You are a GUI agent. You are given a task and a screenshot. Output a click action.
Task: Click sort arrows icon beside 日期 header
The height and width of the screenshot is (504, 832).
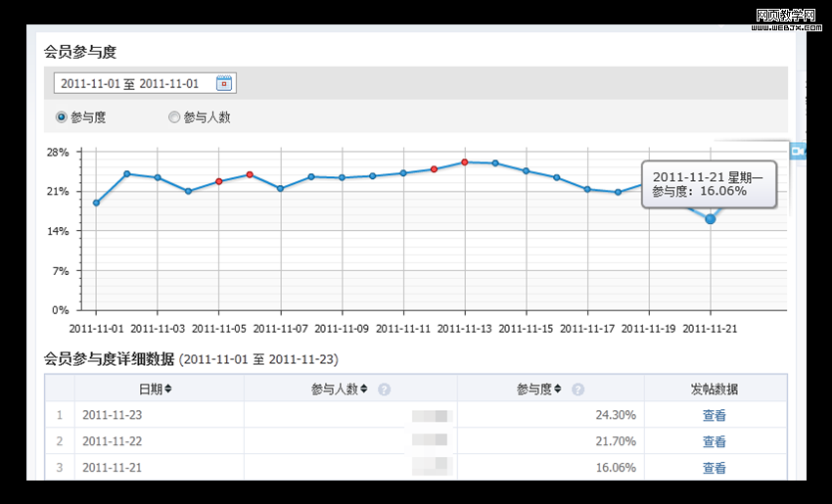pyautogui.click(x=168, y=389)
